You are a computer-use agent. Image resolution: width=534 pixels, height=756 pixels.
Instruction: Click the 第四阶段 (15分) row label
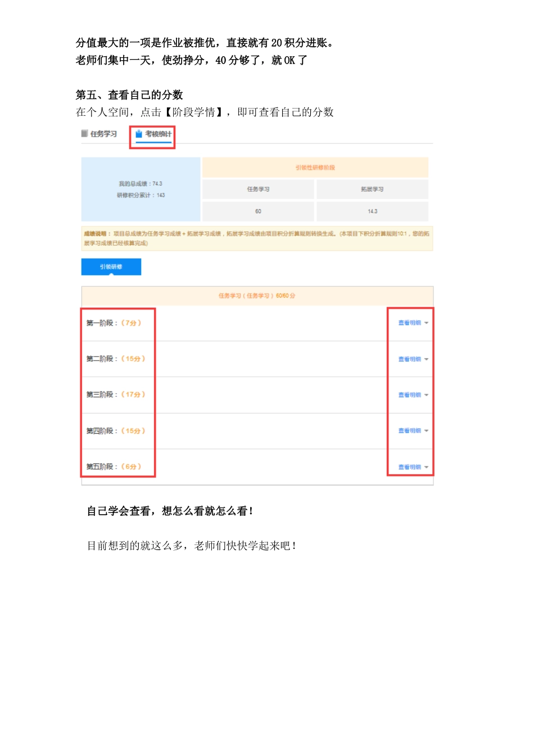tap(116, 431)
